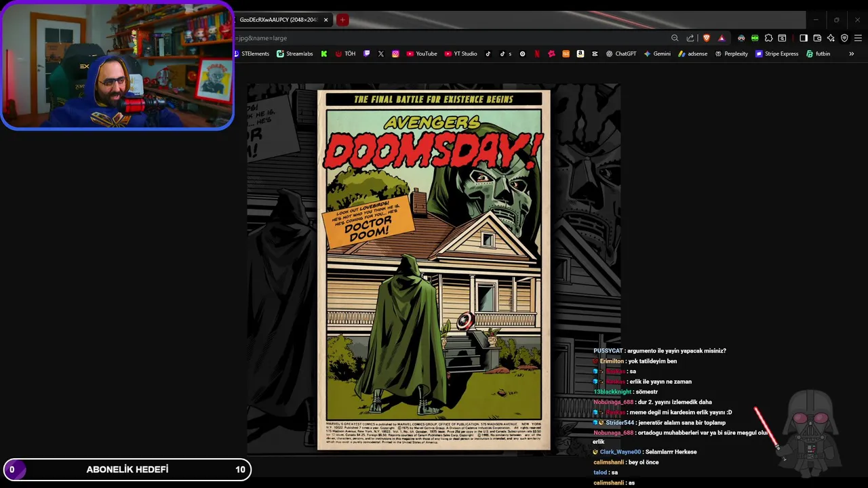Open the Extensions puzzle-piece icon

768,38
